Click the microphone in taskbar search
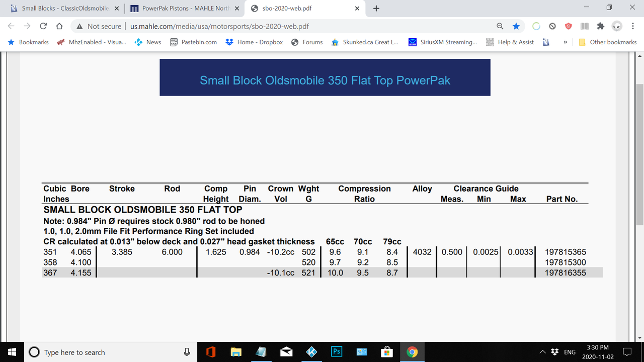 coord(187,352)
